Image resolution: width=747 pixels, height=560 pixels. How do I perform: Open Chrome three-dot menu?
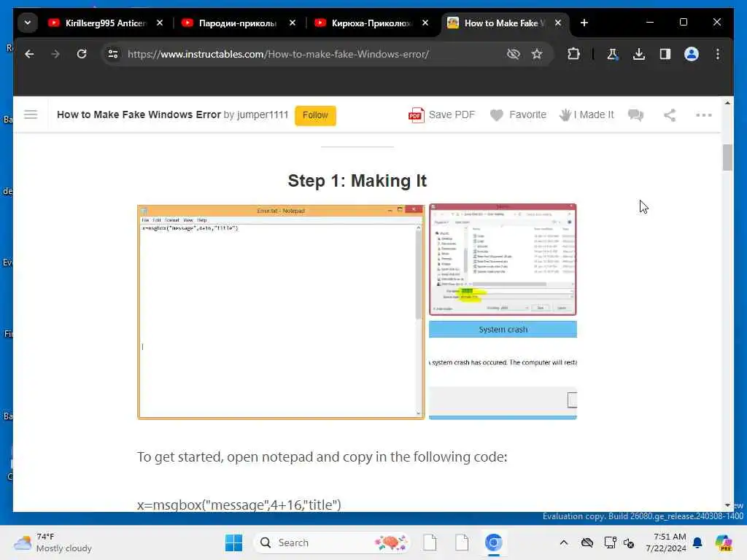tap(718, 54)
